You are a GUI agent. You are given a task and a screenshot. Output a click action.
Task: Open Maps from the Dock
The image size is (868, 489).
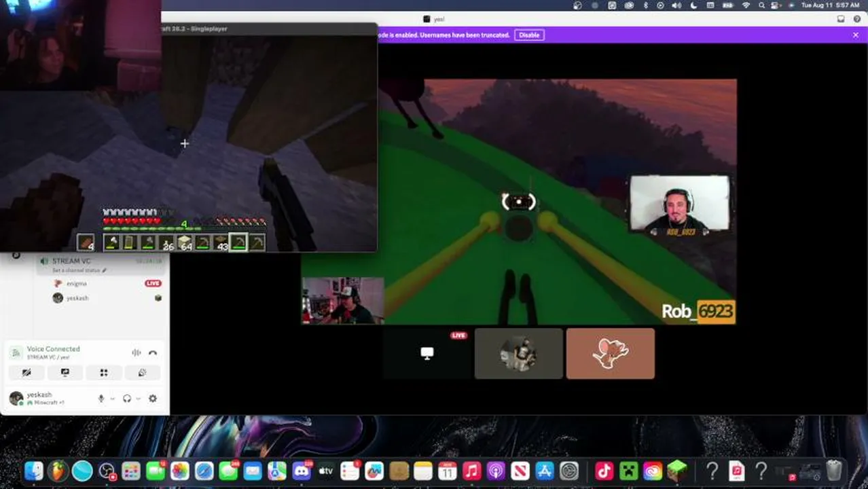[x=277, y=471]
